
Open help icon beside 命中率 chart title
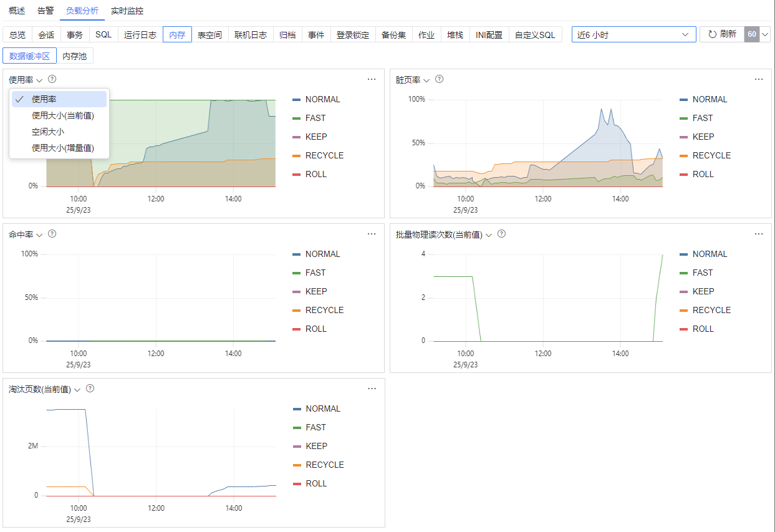click(52, 234)
